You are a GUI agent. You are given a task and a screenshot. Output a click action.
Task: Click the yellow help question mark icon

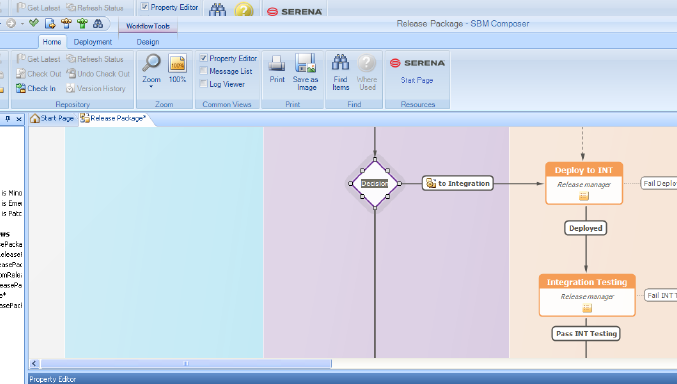244,10
